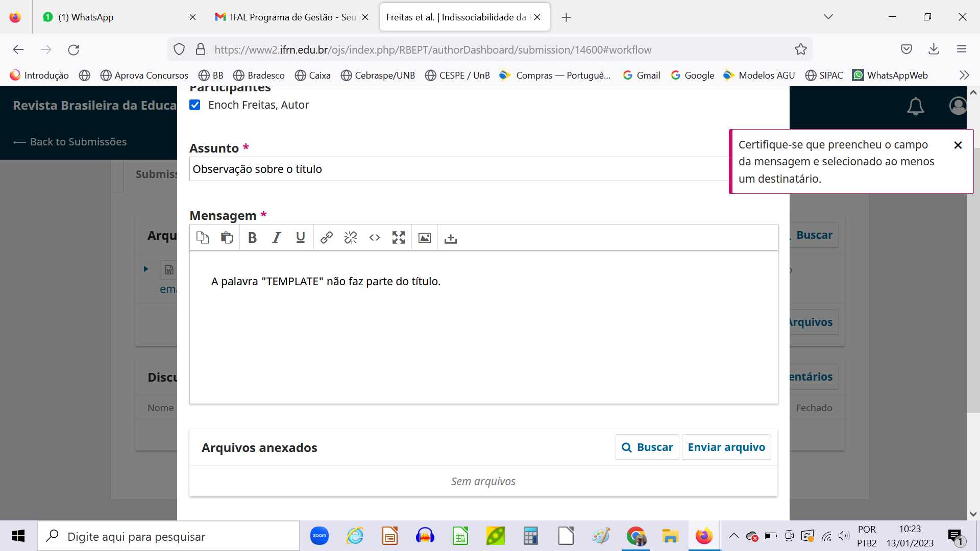Image resolution: width=980 pixels, height=551 pixels.
Task: Open a new browser tab
Action: [x=566, y=17]
